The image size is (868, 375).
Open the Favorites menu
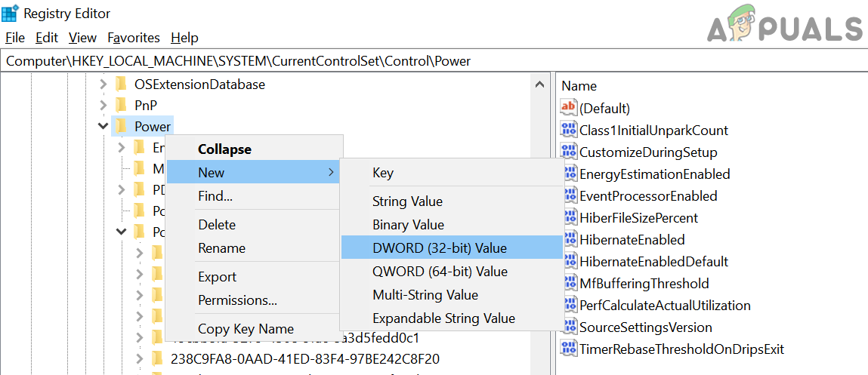[x=134, y=38]
